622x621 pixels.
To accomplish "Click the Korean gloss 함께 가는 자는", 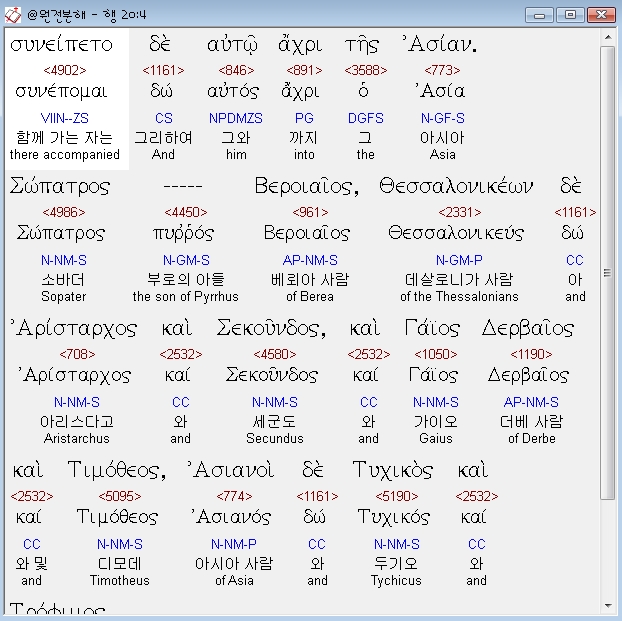I will click(x=65, y=138).
